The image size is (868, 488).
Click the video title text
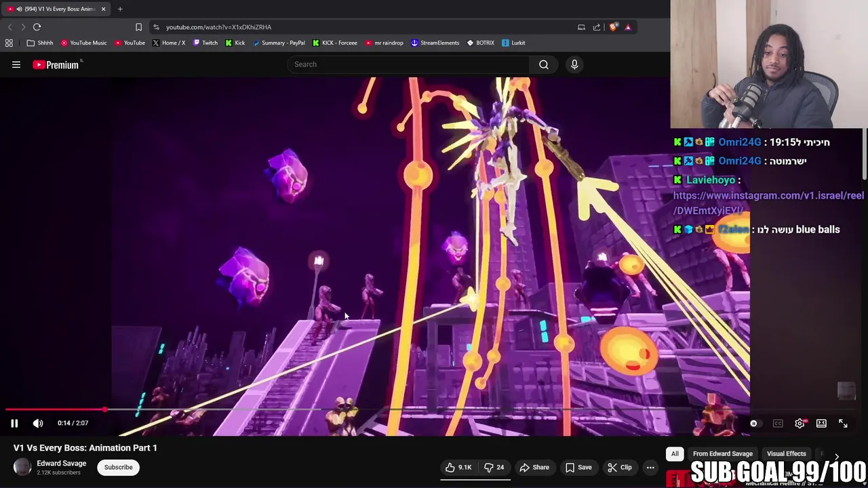click(x=85, y=448)
